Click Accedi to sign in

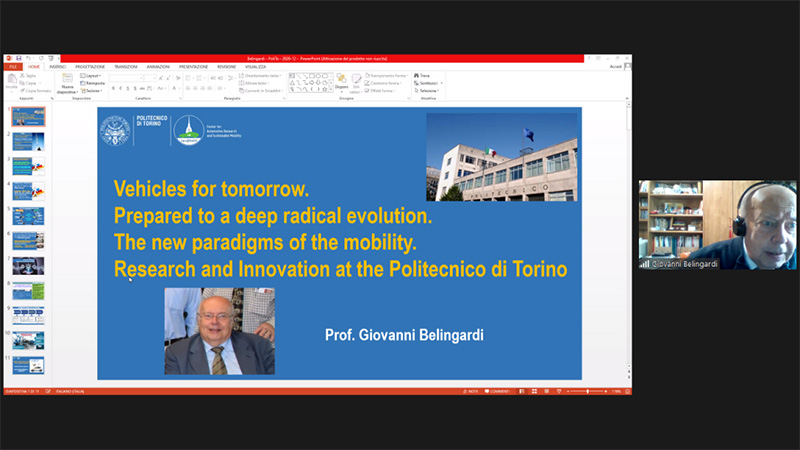tap(615, 67)
